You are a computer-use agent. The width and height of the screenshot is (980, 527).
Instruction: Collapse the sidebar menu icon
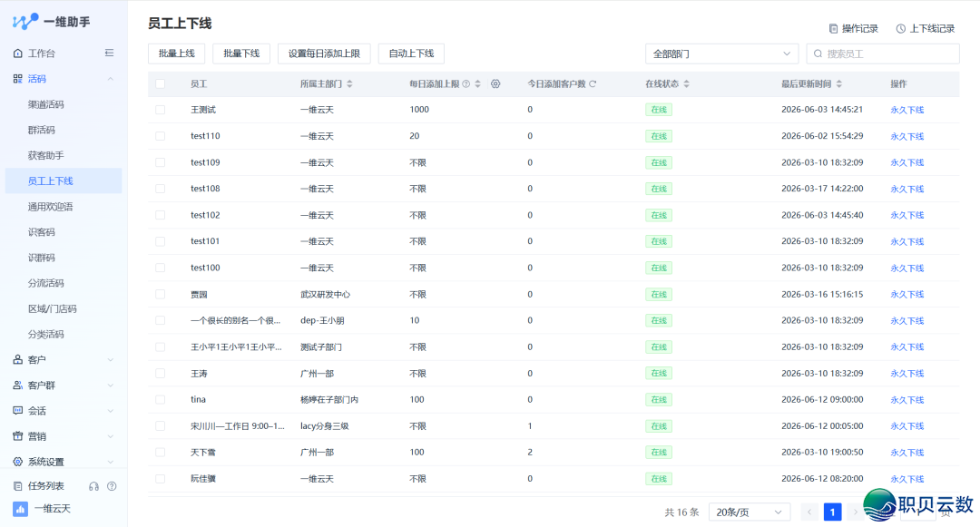tap(110, 54)
